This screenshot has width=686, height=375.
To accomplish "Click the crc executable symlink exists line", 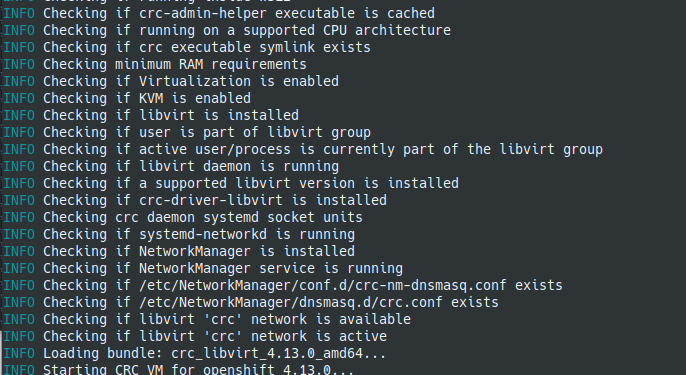I will point(187,48).
